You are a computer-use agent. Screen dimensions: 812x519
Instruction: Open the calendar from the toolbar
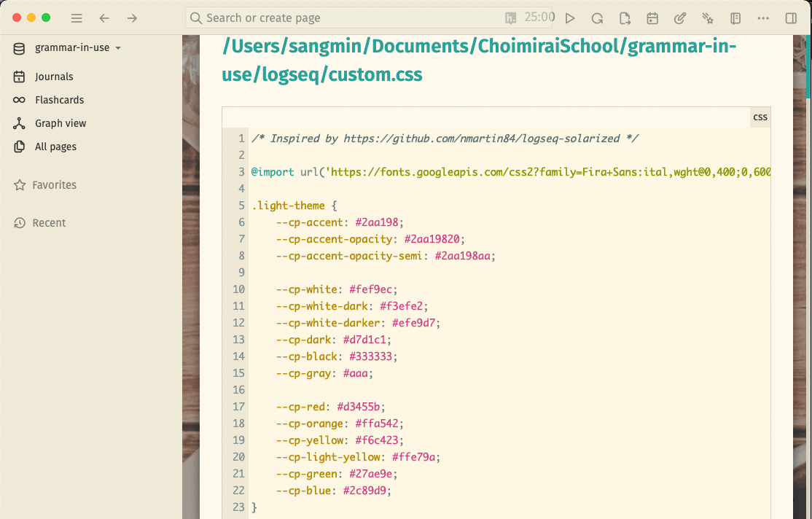click(x=652, y=17)
